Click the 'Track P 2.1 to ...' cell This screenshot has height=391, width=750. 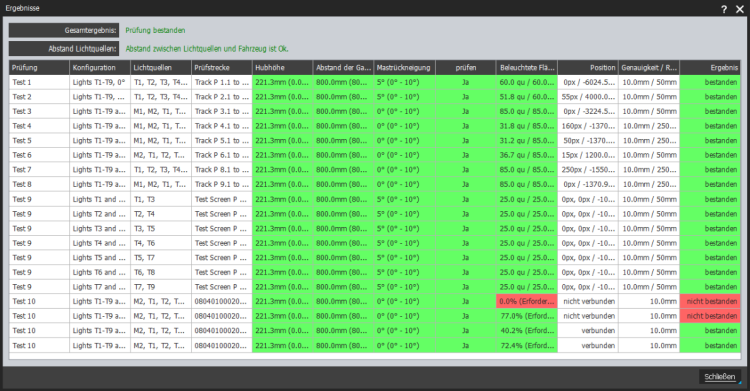coord(221,97)
